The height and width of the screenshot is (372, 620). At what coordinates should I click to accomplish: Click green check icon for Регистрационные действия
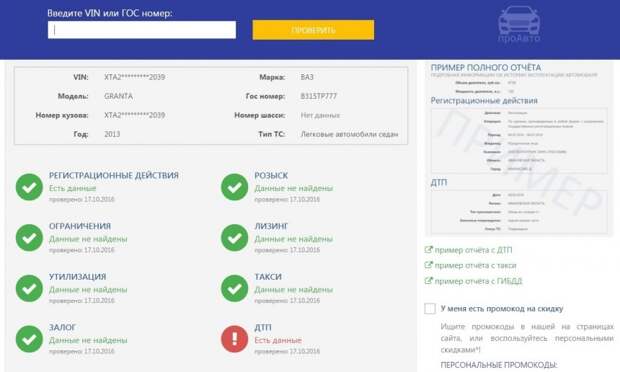pyautogui.click(x=29, y=187)
